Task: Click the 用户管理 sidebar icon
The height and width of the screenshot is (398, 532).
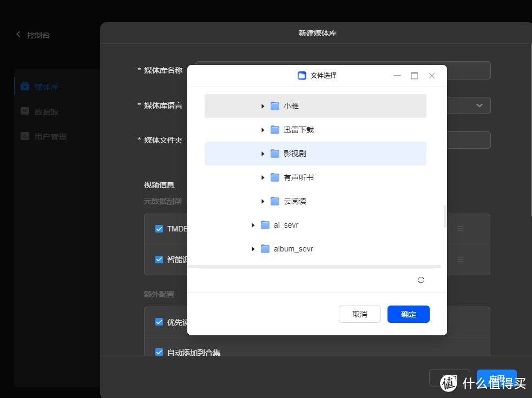Action: pos(25,136)
